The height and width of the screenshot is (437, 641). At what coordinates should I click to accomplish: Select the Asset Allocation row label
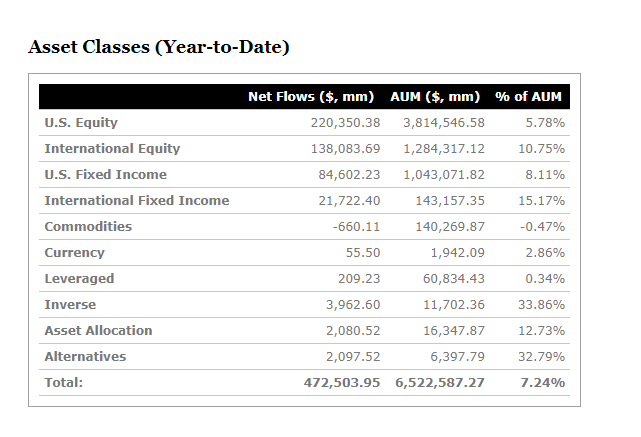(98, 330)
